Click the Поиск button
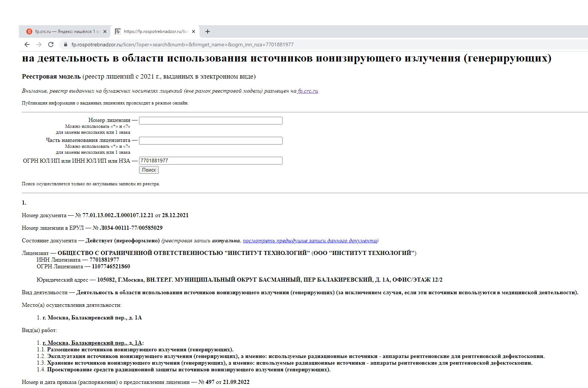 coord(149,170)
